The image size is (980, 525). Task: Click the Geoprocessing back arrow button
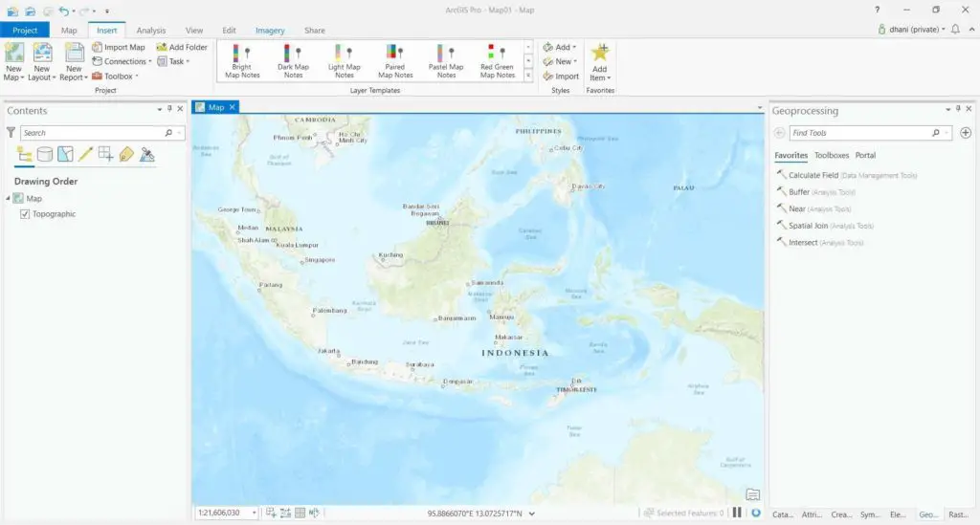click(x=779, y=132)
